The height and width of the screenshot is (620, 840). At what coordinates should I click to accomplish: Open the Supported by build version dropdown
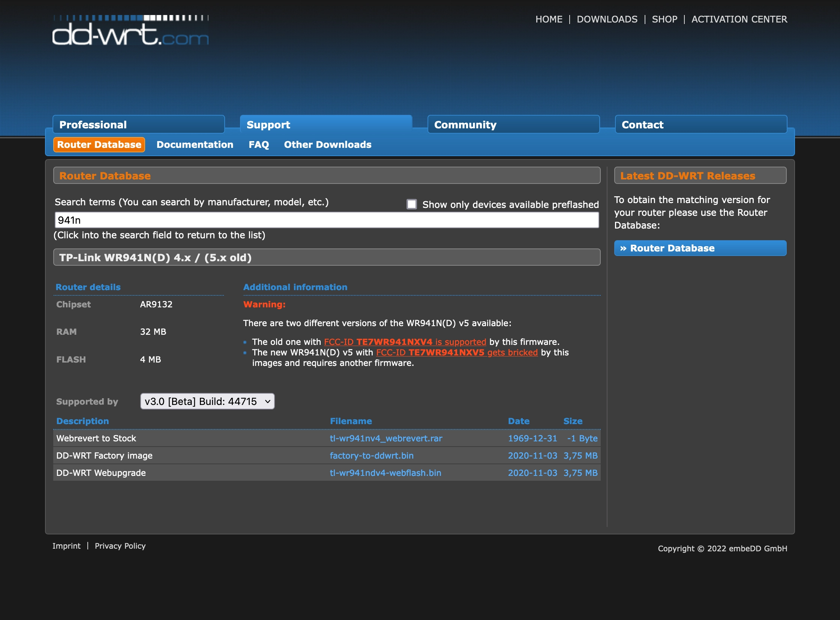coord(207,401)
